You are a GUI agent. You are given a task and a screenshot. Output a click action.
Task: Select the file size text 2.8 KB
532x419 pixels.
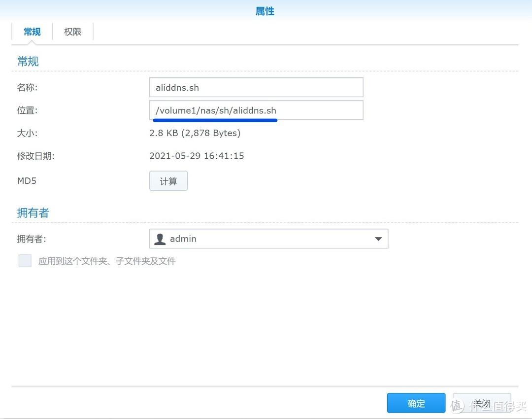195,133
